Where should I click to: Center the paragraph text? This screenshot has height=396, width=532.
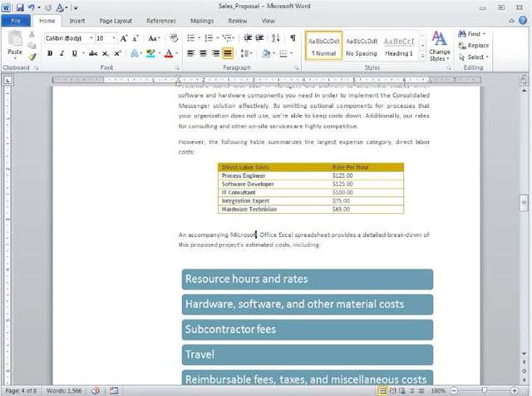click(x=203, y=53)
